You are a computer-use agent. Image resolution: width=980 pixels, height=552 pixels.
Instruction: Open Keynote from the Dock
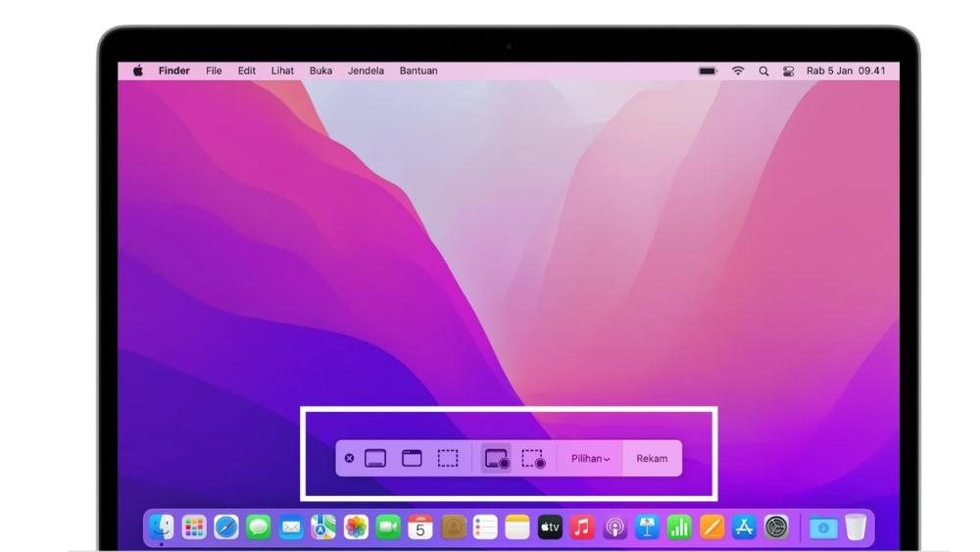coord(647,527)
